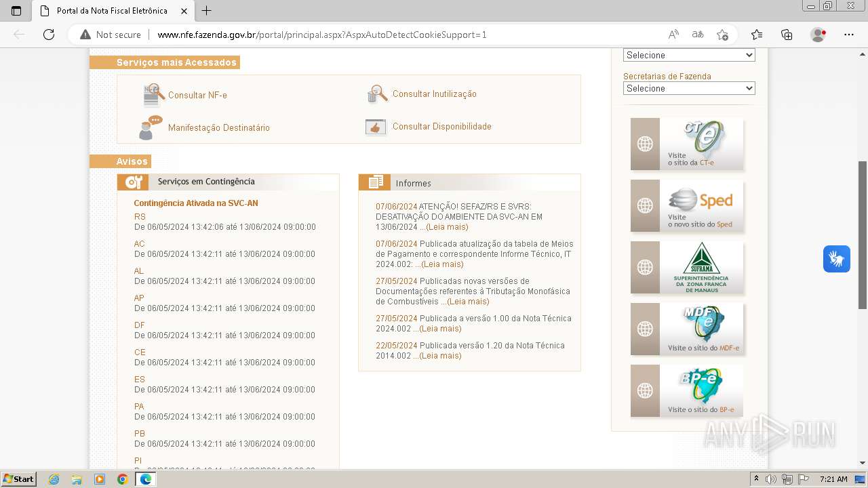The height and width of the screenshot is (488, 868).
Task: Open the SUFRAMA banner
Action: (687, 267)
